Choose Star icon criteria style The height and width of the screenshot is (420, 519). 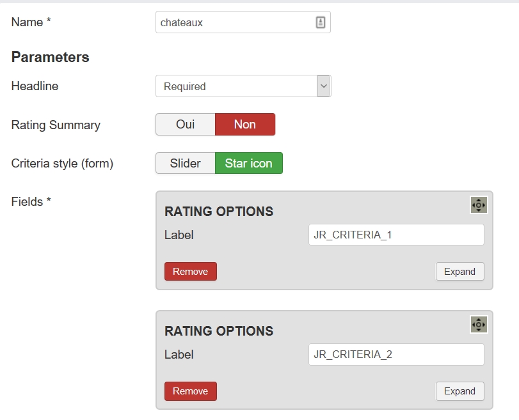coord(248,163)
